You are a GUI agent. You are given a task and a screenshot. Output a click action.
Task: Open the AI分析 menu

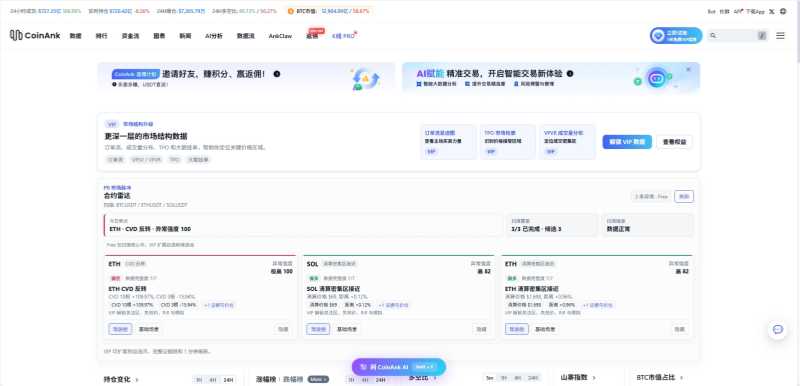click(x=214, y=36)
